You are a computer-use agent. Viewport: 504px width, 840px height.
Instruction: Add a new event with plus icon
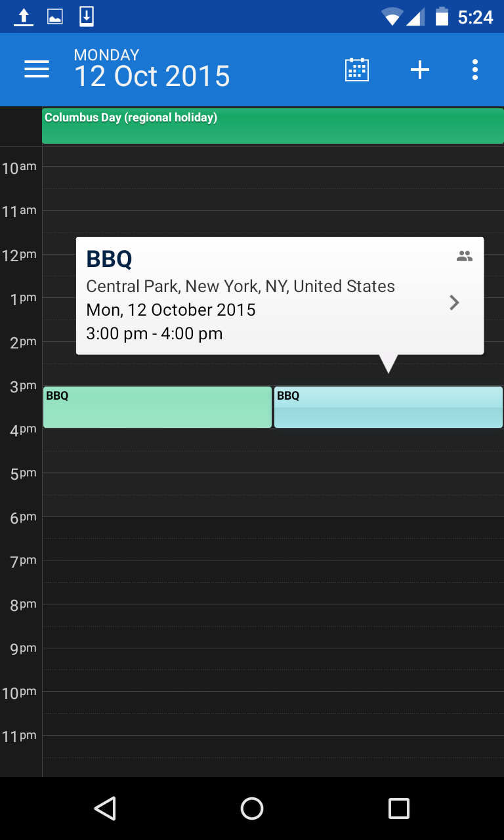click(420, 70)
